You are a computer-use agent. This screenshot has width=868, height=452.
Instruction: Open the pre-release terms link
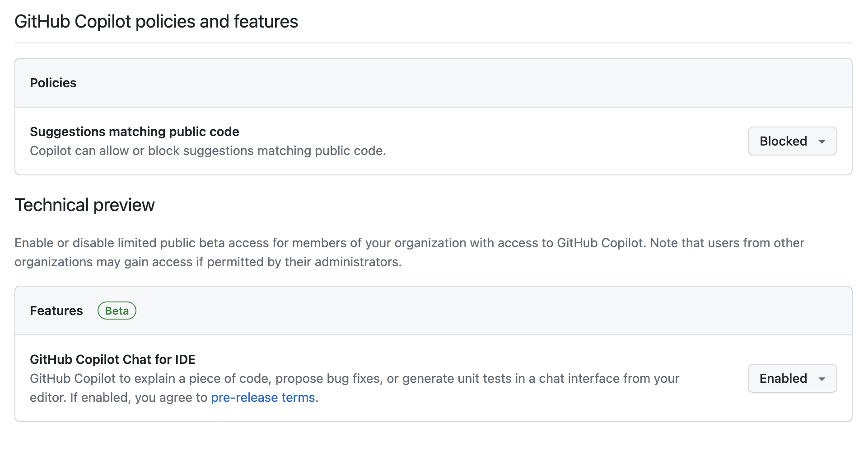coord(263,397)
